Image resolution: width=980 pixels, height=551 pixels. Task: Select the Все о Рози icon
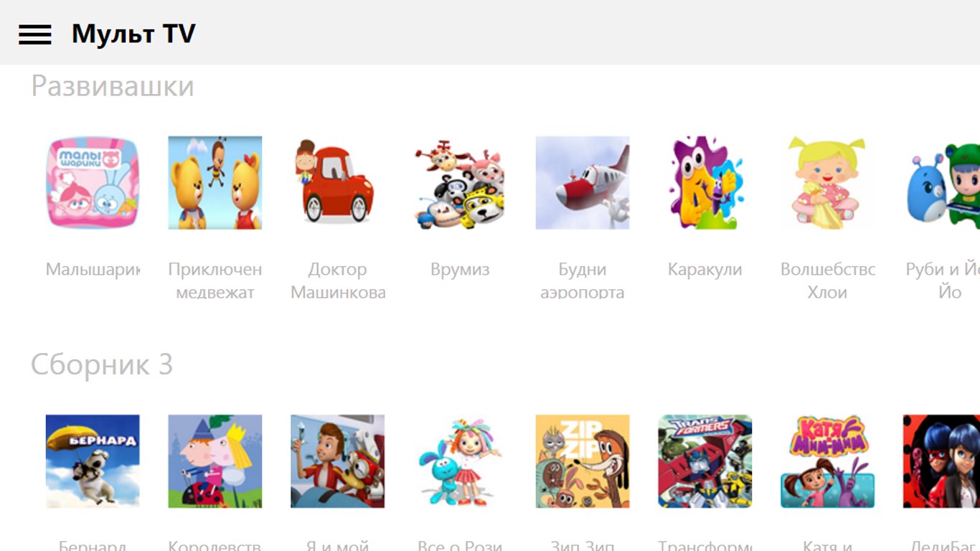click(x=460, y=461)
